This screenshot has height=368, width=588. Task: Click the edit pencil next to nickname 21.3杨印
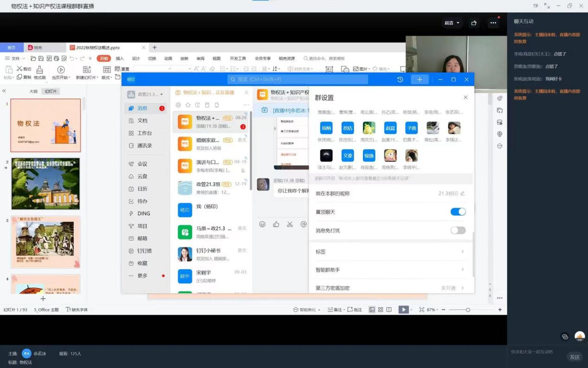(462, 193)
